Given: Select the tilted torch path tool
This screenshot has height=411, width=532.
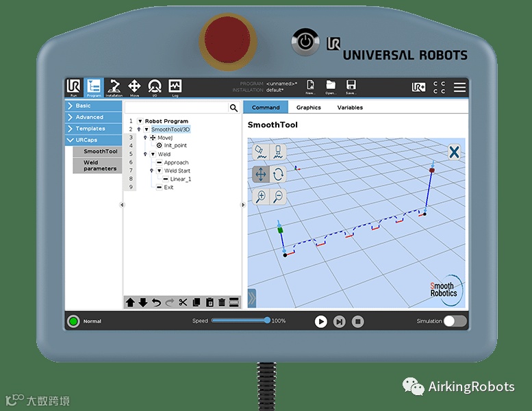Looking at the screenshot, I should (x=261, y=152).
